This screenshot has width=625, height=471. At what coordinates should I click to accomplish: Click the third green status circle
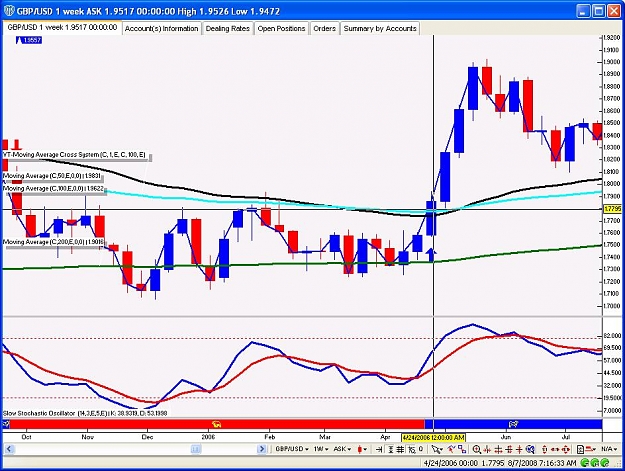[x=605, y=463]
